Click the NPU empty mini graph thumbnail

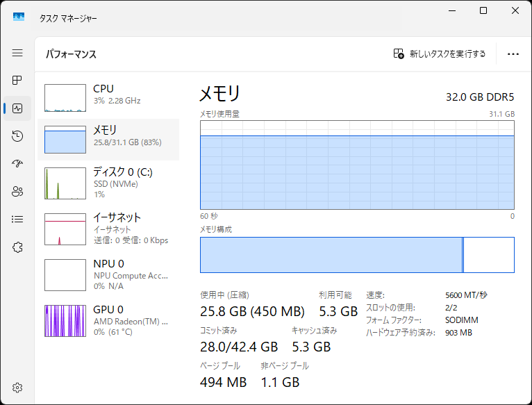(65, 275)
